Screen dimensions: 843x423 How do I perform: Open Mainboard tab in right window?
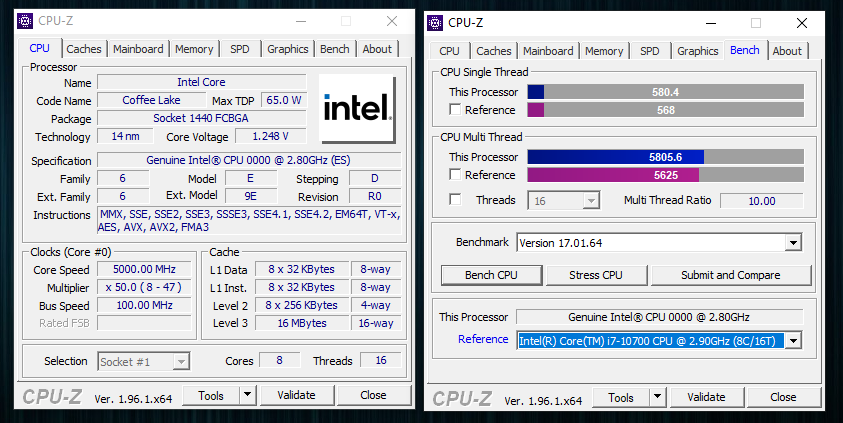(x=548, y=51)
